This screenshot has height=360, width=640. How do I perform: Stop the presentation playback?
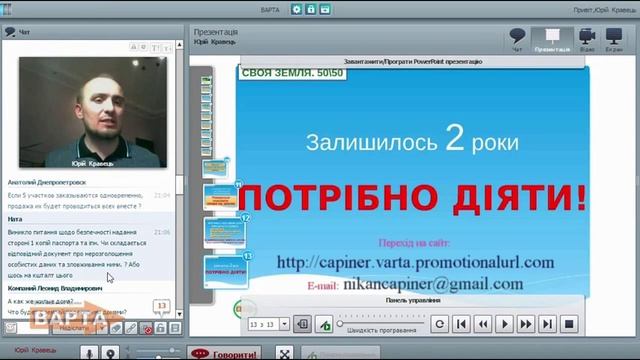[x=569, y=324]
